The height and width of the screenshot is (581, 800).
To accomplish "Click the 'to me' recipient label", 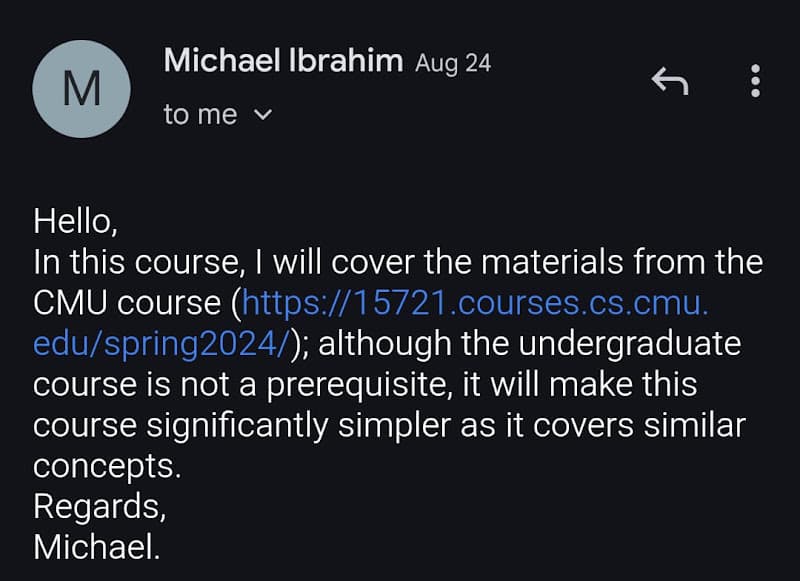I will tap(201, 114).
